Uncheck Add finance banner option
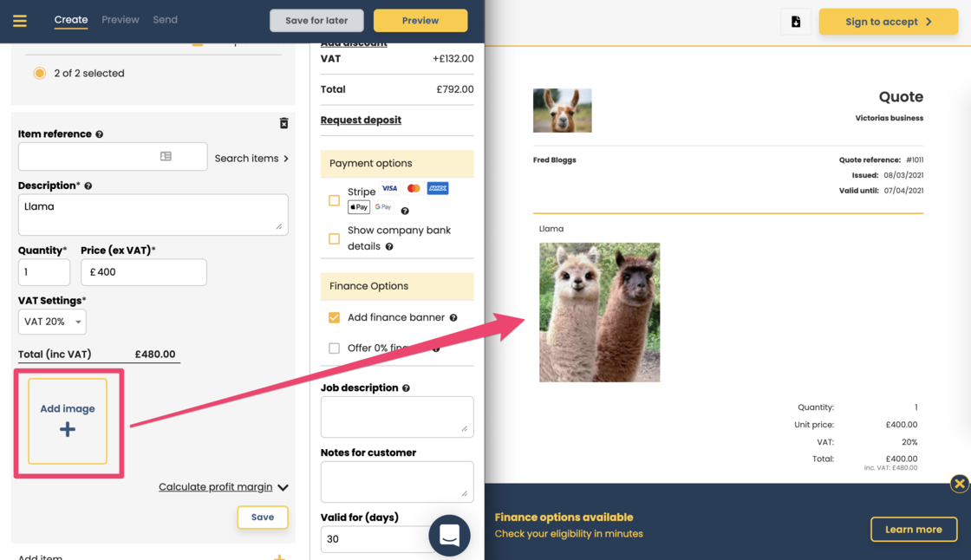Image resolution: width=971 pixels, height=560 pixels. click(334, 318)
